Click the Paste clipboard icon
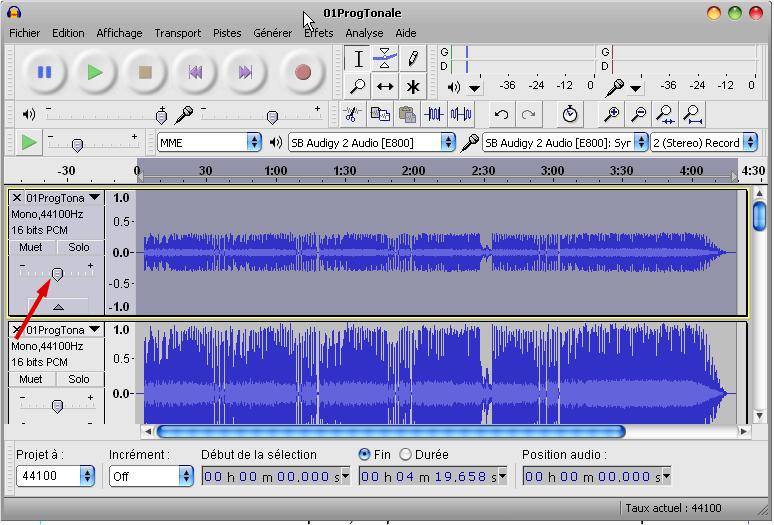 pos(407,114)
